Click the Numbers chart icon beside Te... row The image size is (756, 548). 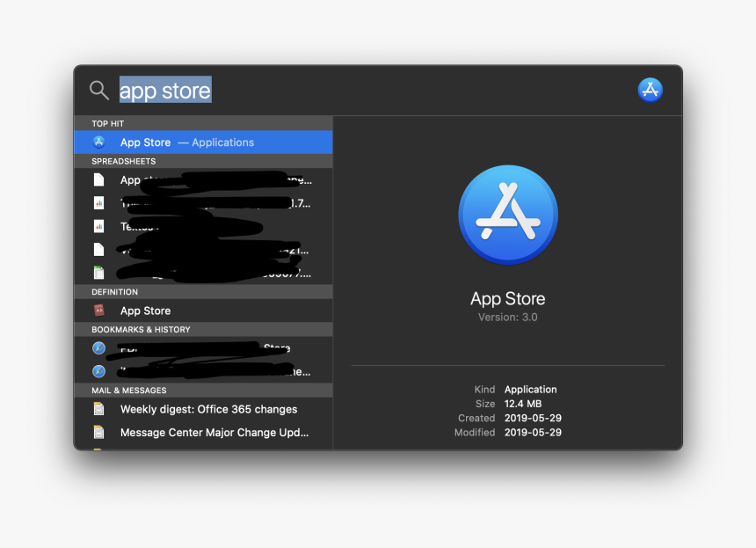[x=98, y=226]
